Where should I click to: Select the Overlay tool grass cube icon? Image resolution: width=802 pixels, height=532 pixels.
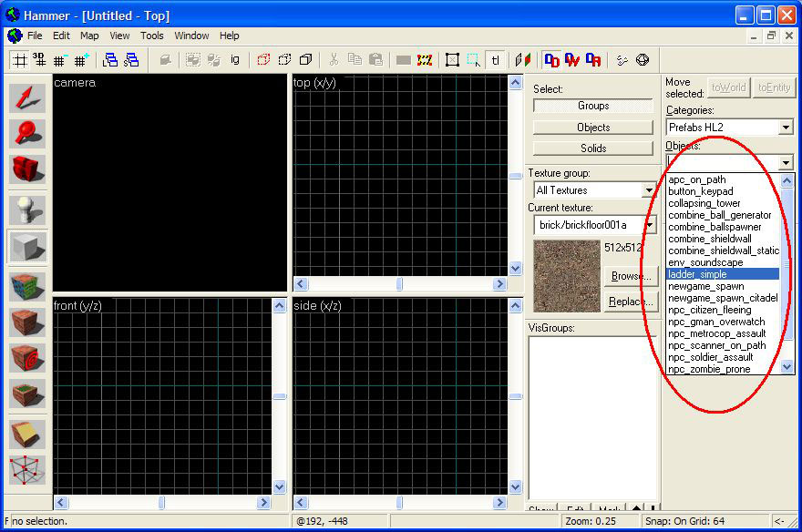(27, 394)
